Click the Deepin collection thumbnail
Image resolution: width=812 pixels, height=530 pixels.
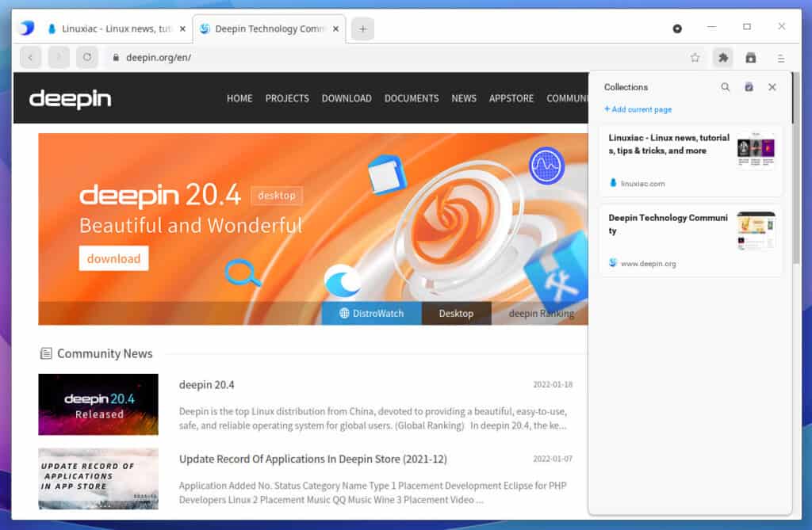(756, 230)
